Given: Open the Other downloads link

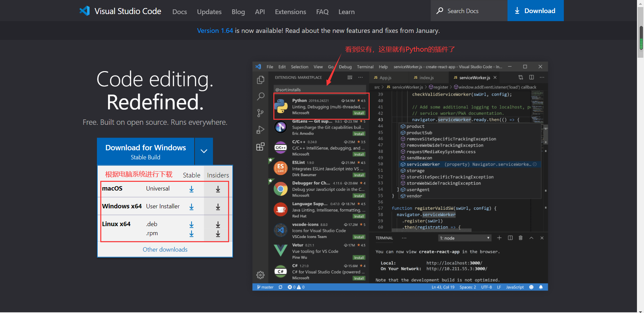Looking at the screenshot, I should pos(165,249).
